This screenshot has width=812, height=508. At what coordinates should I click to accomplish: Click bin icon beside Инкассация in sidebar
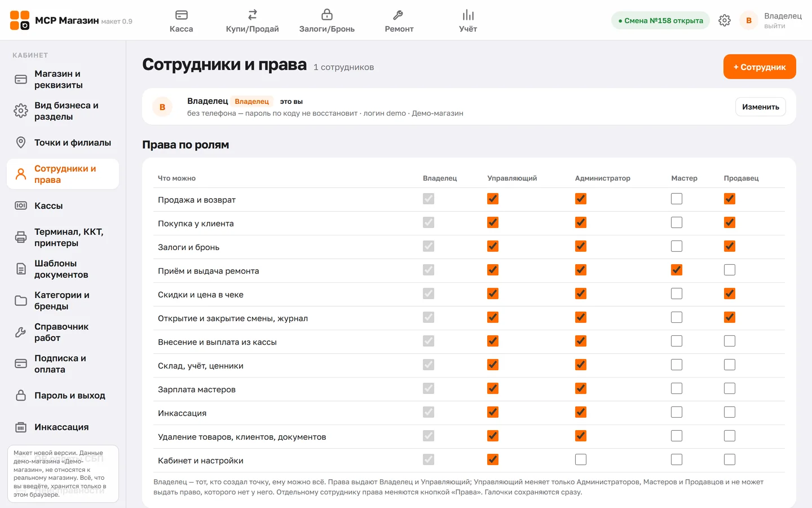click(21, 427)
